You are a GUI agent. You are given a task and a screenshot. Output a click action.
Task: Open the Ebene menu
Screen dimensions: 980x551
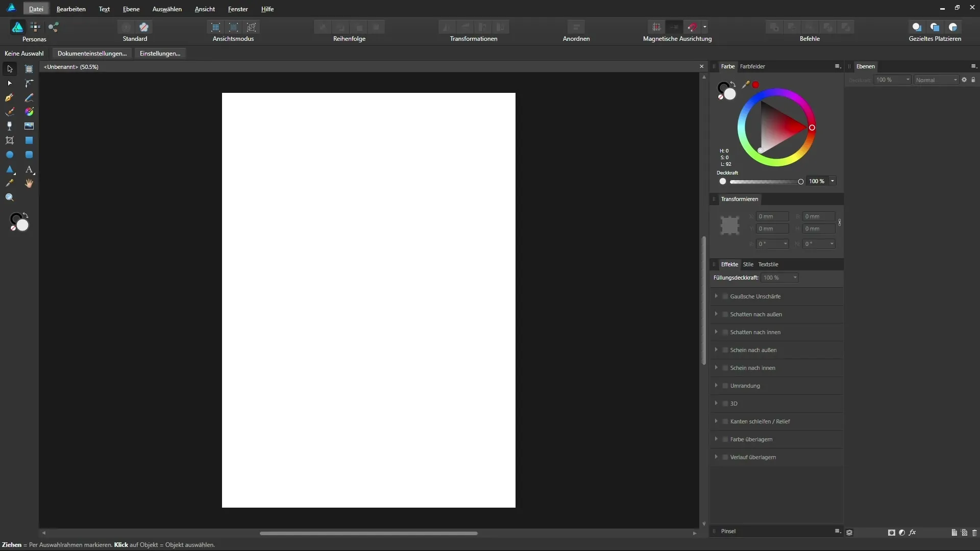131,9
